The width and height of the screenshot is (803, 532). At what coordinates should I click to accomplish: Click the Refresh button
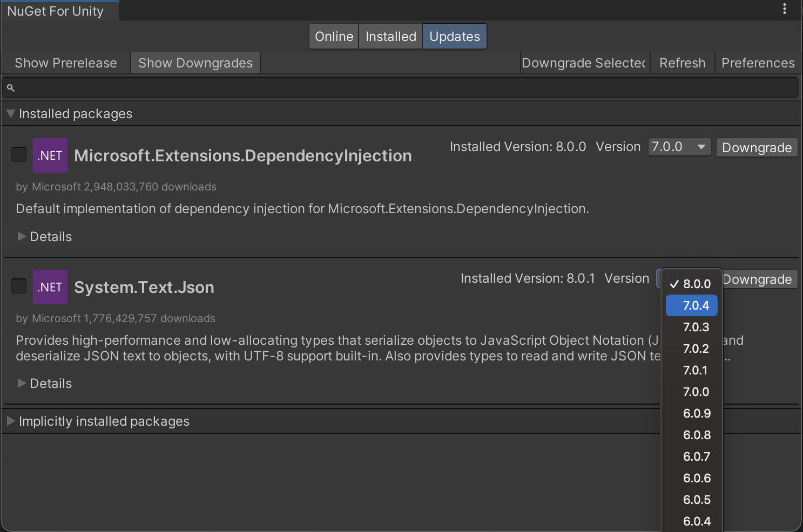pyautogui.click(x=683, y=63)
